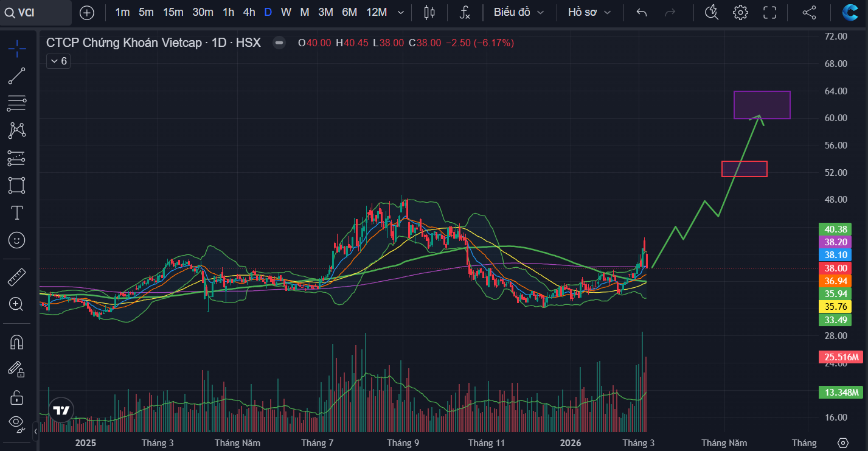Select the red-bordered rectangle drawing
This screenshot has height=451, width=868.
point(745,169)
